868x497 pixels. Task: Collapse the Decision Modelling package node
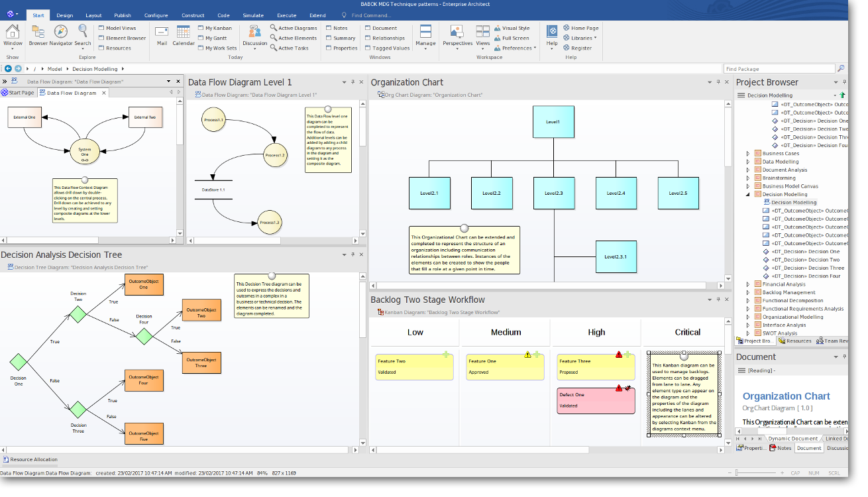pyautogui.click(x=749, y=195)
